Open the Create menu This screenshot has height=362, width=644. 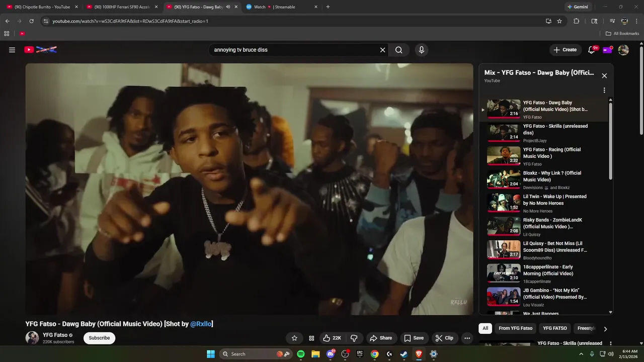coord(565,50)
